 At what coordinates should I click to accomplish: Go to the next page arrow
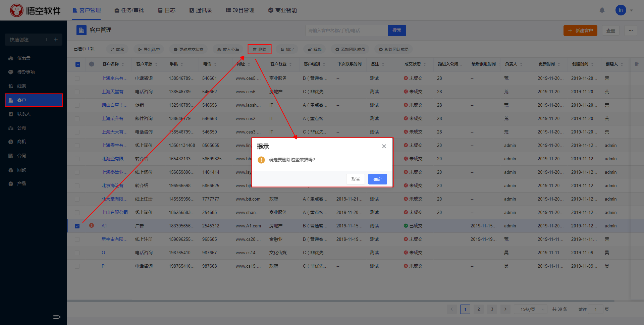505,309
